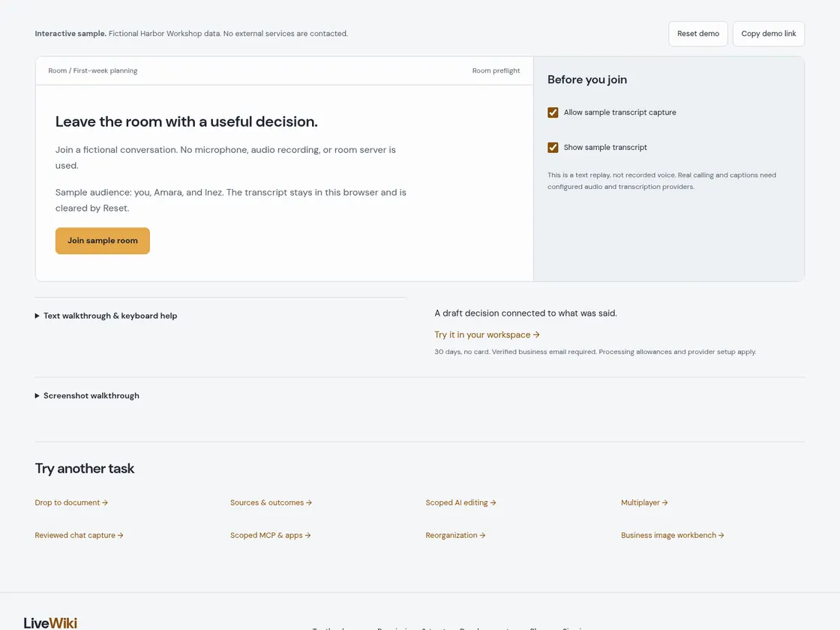
Task: Uncheck Allow sample transcript capture
Action: coord(553,112)
